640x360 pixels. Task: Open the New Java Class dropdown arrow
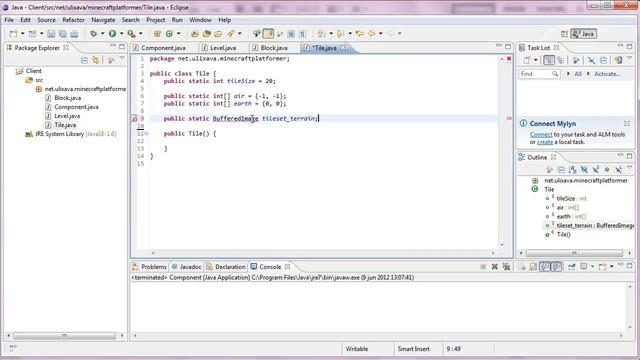[178, 34]
